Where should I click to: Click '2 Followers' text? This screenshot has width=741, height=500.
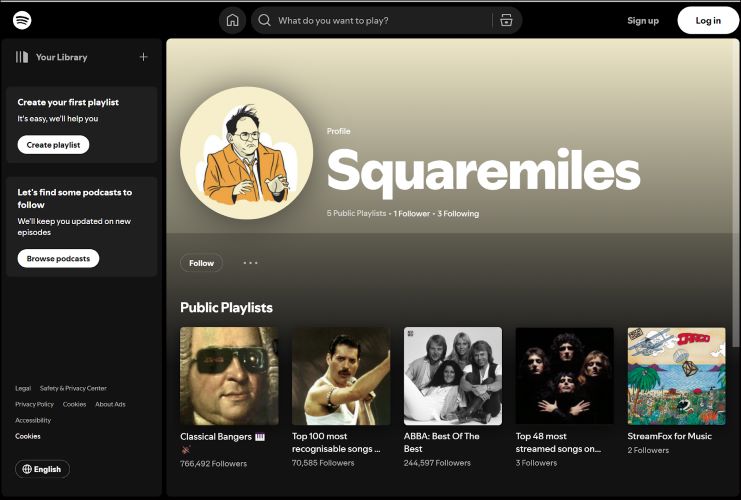coord(648,450)
